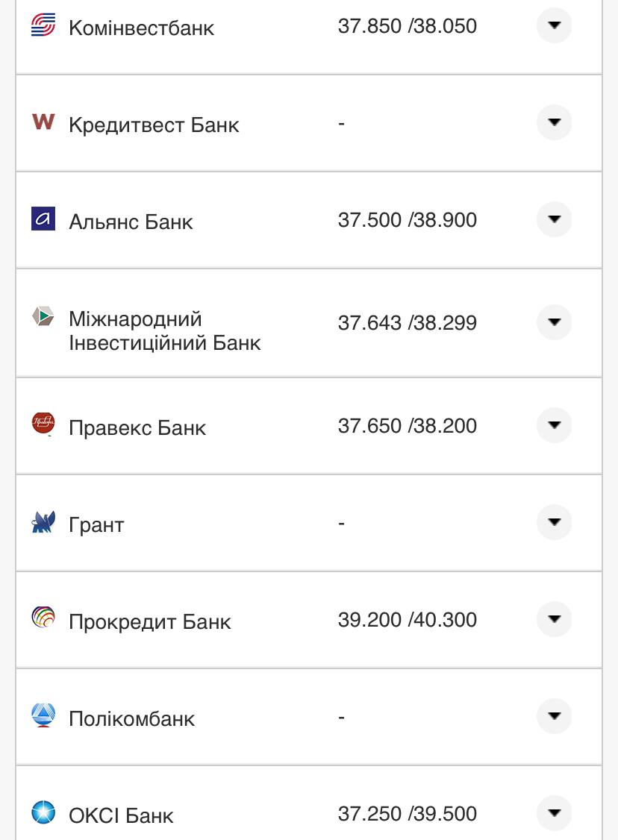Click the Кредитвест Банк logo icon
The image size is (618, 840).
pyautogui.click(x=43, y=122)
